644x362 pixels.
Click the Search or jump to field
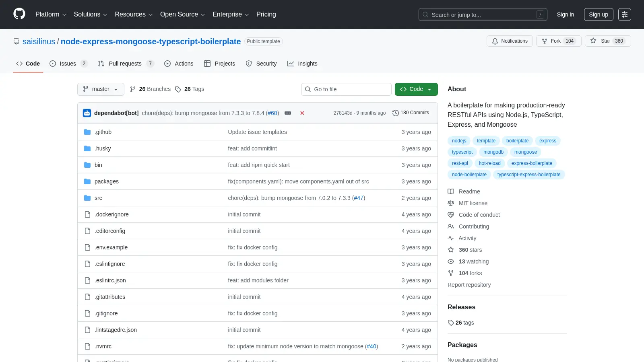(x=483, y=14)
